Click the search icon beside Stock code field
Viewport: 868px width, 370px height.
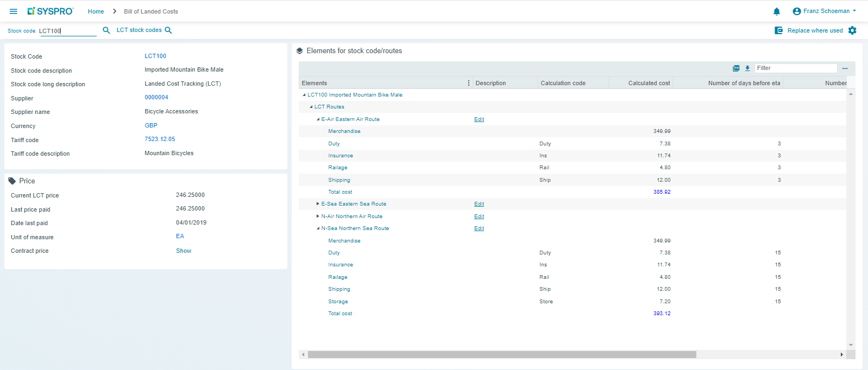click(106, 30)
